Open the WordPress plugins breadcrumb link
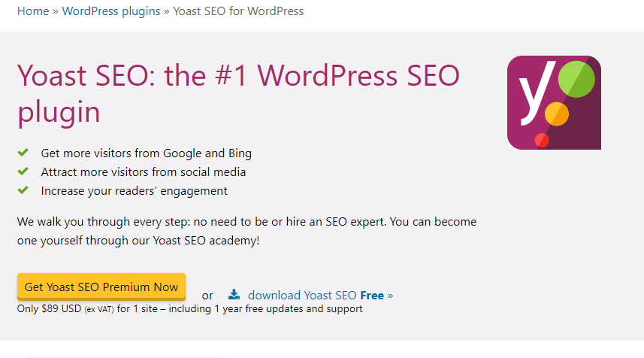The height and width of the screenshot is (358, 644). click(111, 11)
